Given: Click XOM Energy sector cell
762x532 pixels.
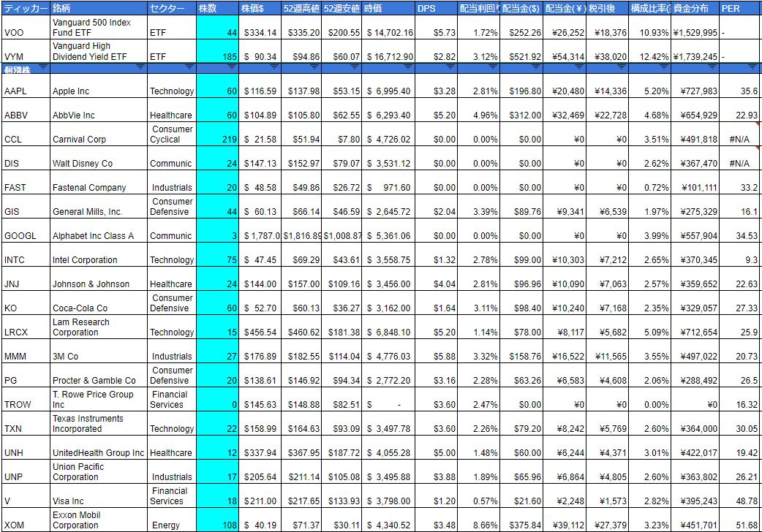Looking at the screenshot, I should (172, 520).
